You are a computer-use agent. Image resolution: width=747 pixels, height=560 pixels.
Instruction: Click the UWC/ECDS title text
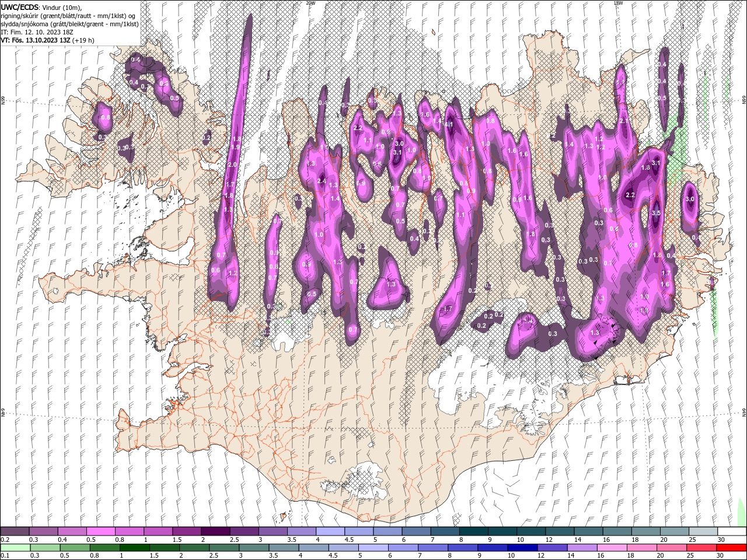(x=20, y=6)
